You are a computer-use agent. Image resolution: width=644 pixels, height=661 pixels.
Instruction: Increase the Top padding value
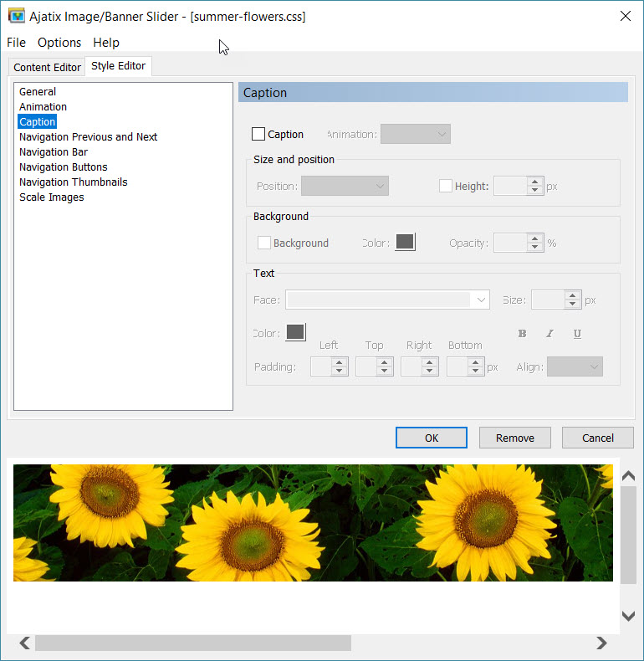[x=385, y=362]
